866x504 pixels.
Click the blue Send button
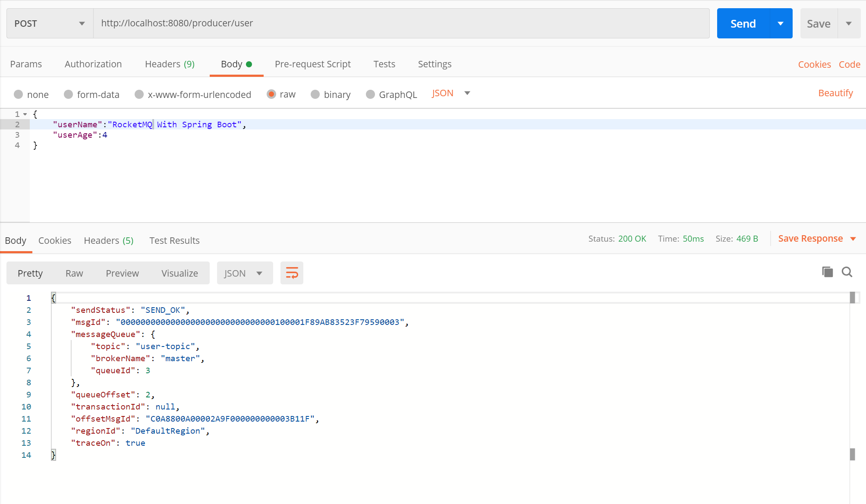click(743, 24)
